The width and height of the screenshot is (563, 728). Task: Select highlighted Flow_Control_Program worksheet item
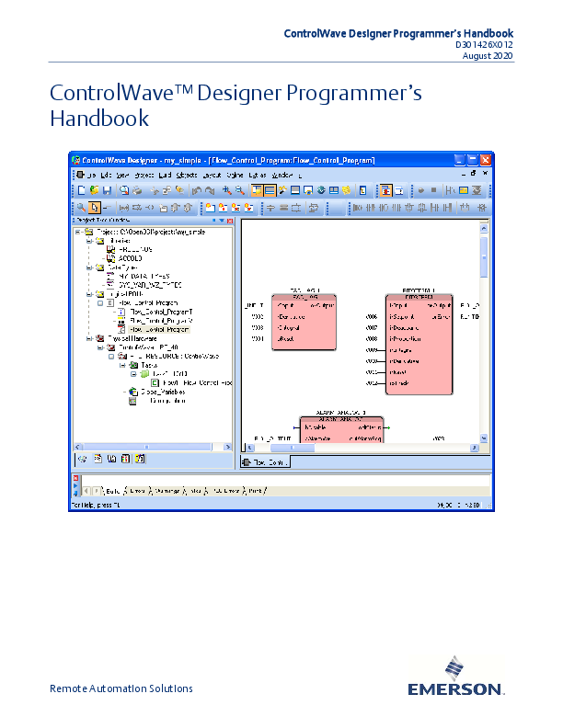pyautogui.click(x=159, y=330)
